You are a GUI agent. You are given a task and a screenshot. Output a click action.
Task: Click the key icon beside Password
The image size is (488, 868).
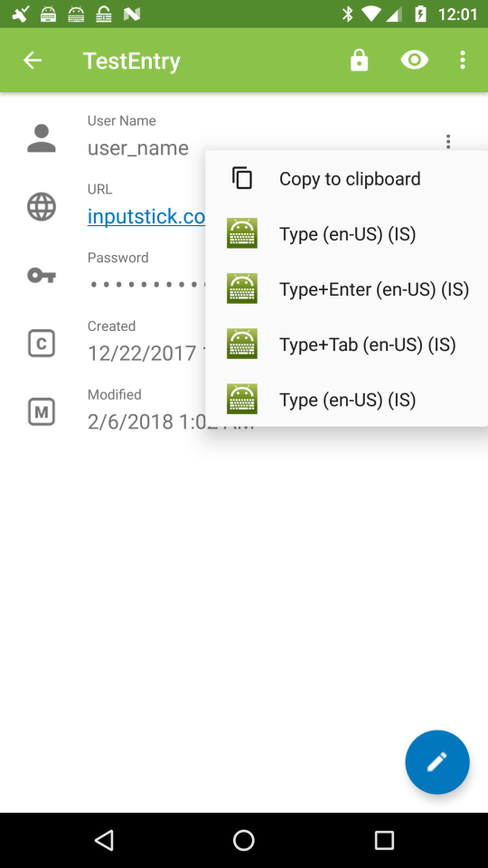pyautogui.click(x=42, y=275)
